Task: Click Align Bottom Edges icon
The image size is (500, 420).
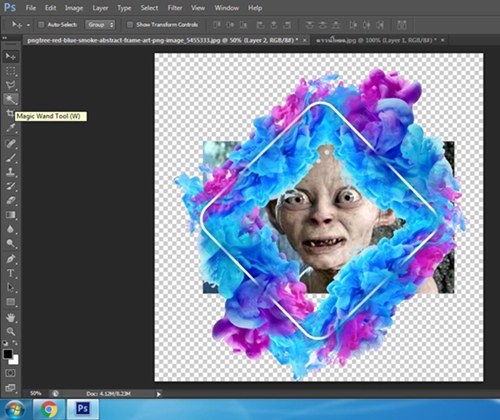Action: point(244,25)
